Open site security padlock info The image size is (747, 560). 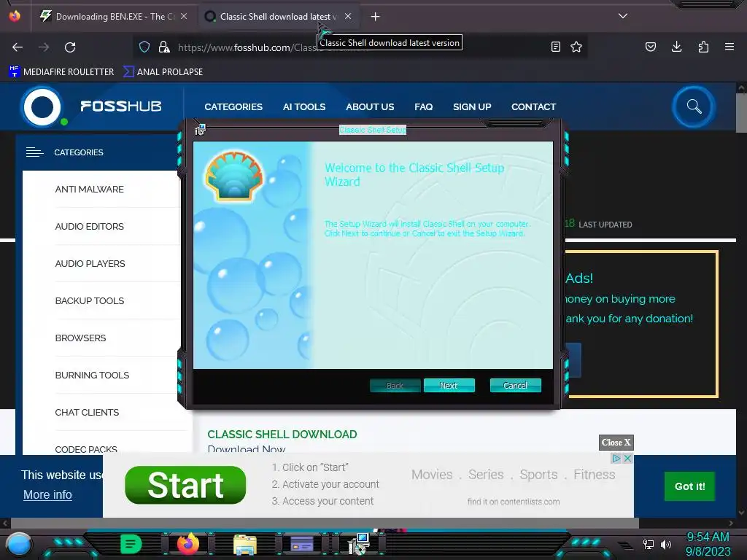[x=164, y=47]
